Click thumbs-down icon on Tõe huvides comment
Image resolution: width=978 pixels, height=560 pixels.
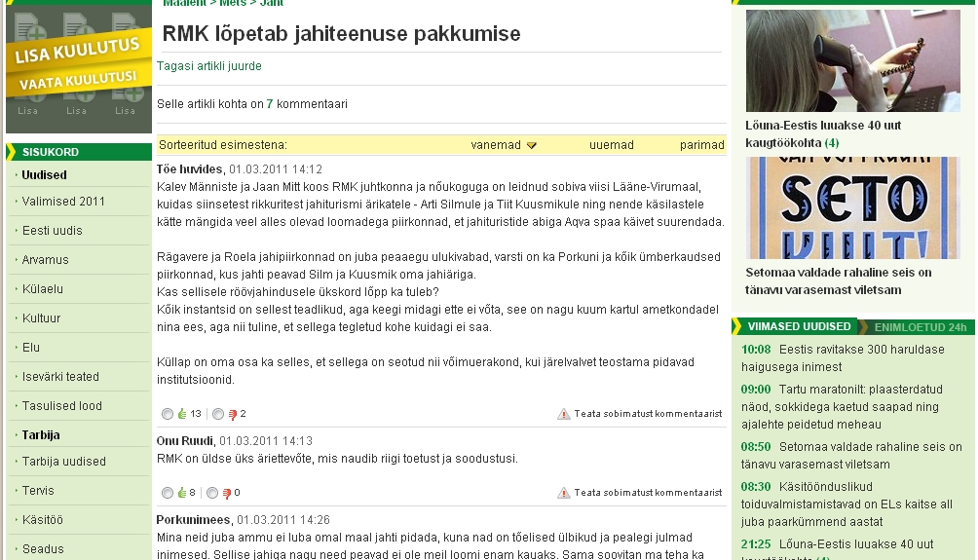tap(233, 414)
